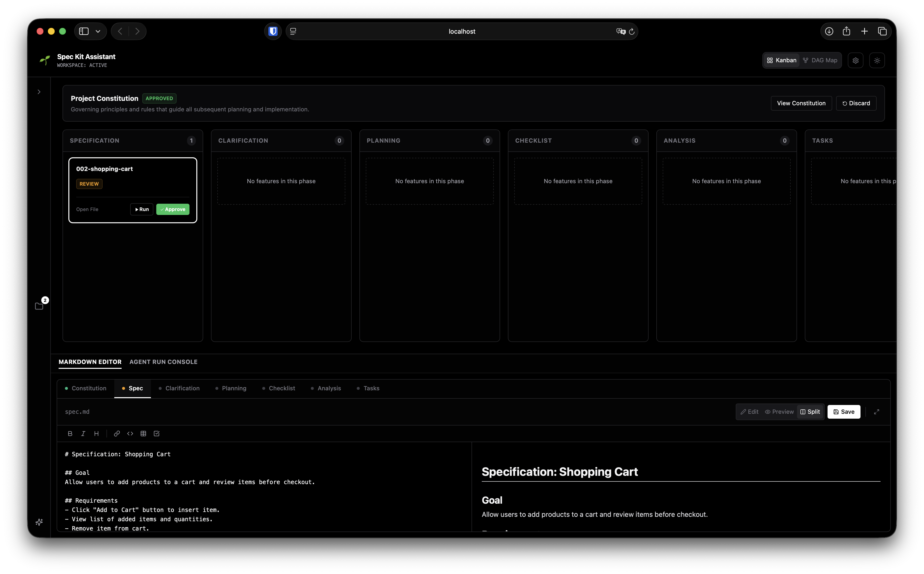Open a new tab with plus icon
Viewport: 924px width, 574px height.
tap(864, 31)
